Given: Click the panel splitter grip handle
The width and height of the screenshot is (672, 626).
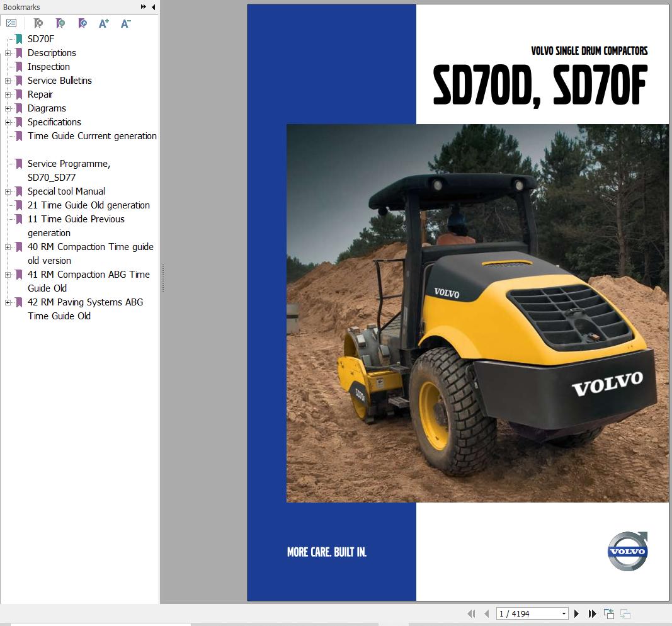Looking at the screenshot, I should [x=163, y=278].
